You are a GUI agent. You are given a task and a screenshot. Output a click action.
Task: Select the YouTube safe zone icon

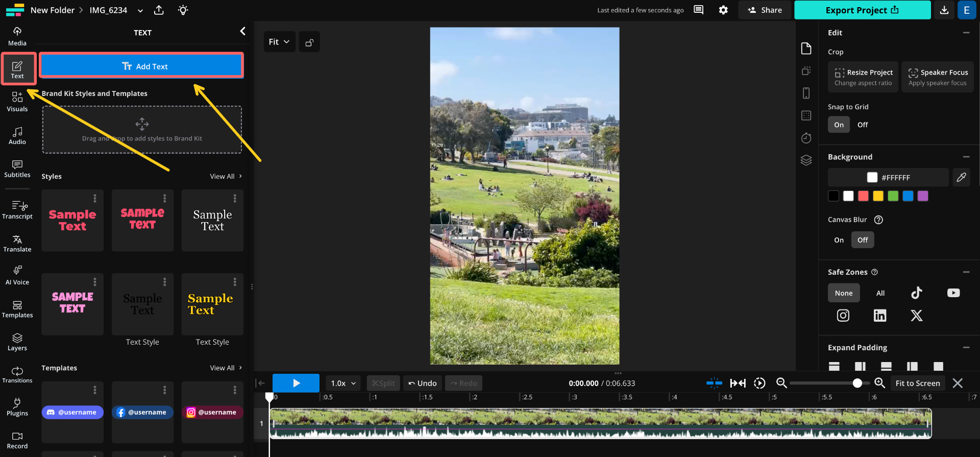click(x=953, y=293)
